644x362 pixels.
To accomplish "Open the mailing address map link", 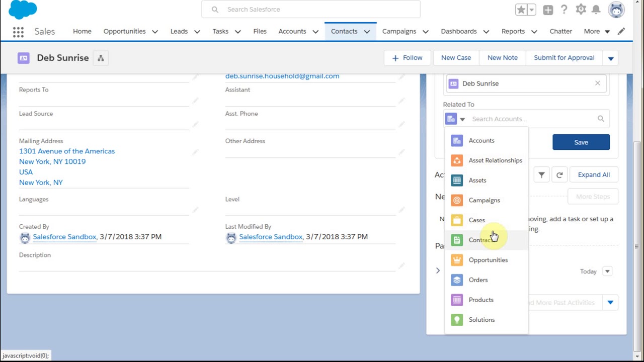I will pyautogui.click(x=67, y=166).
